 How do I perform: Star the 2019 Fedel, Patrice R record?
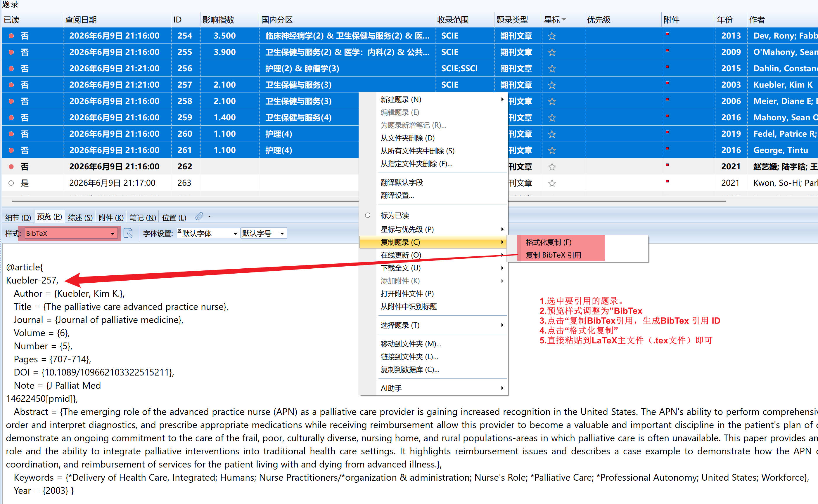(x=552, y=134)
